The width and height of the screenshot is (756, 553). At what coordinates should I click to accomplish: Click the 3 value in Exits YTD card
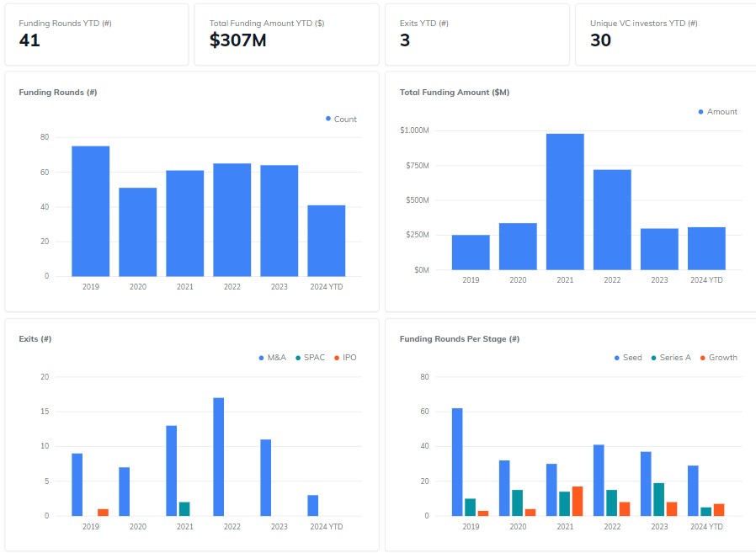[405, 40]
